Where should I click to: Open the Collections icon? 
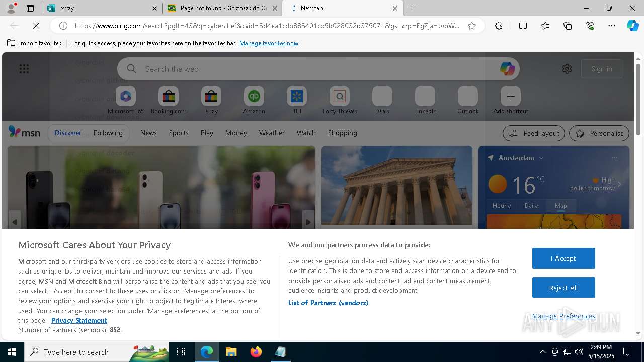click(x=568, y=26)
